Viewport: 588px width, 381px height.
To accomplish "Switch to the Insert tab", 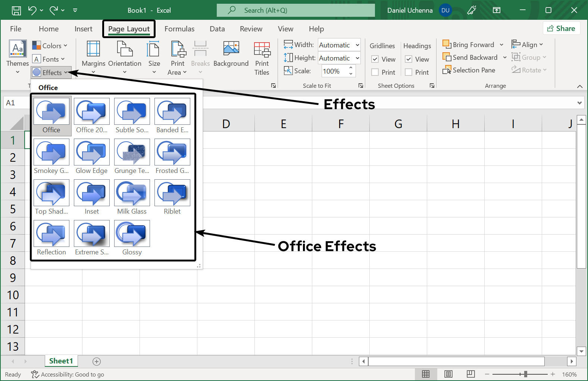I will 83,29.
